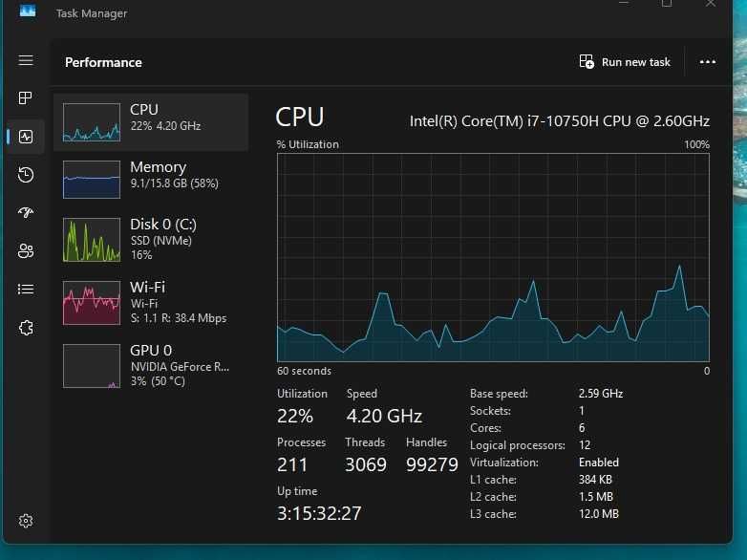
Task: Click the 22% Utilization value
Action: click(x=295, y=416)
